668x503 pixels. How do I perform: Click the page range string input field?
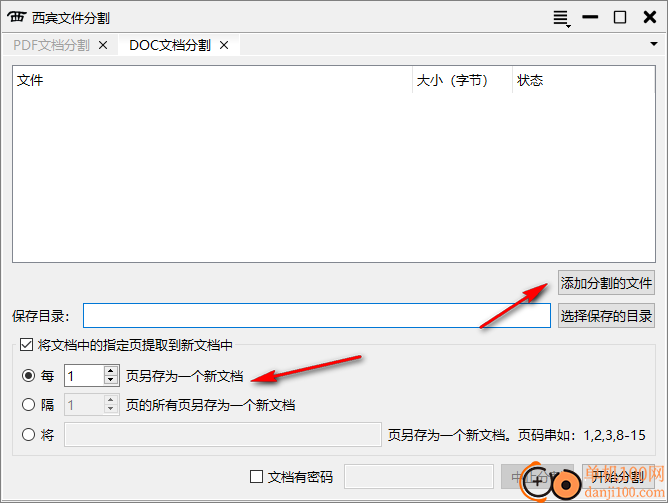pos(223,434)
